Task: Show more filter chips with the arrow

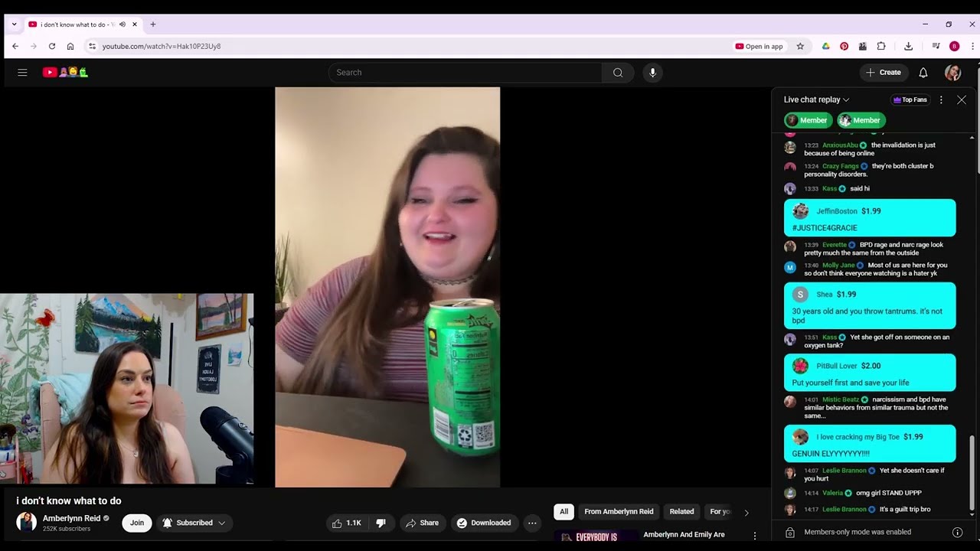Action: click(x=746, y=512)
